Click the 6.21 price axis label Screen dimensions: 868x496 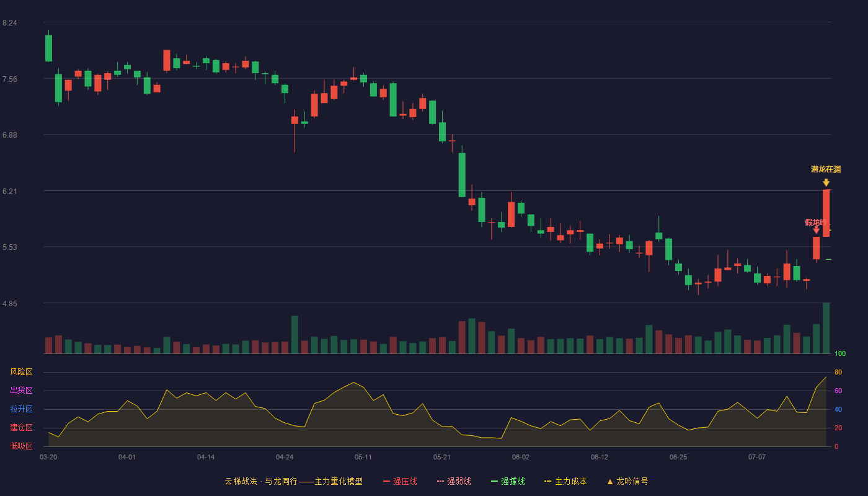9,192
